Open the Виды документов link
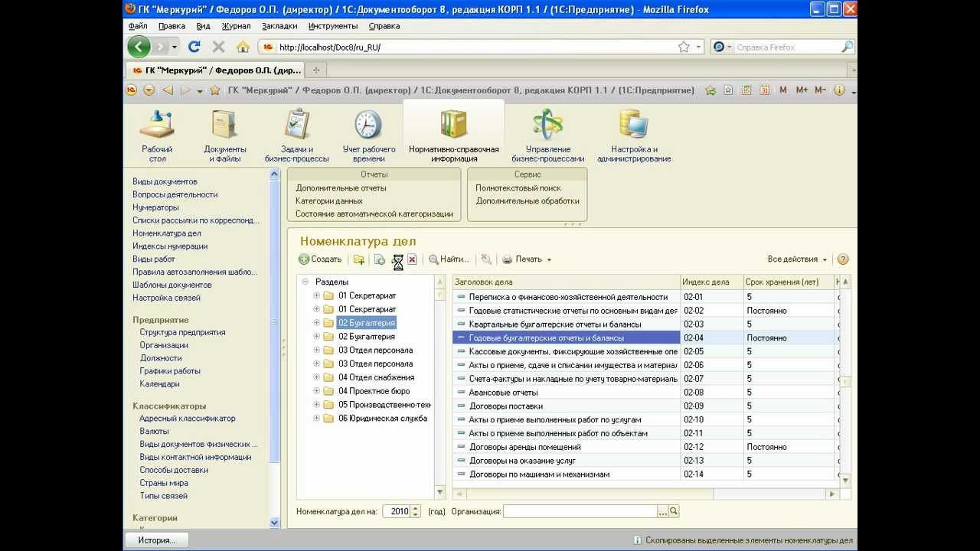 165,181
